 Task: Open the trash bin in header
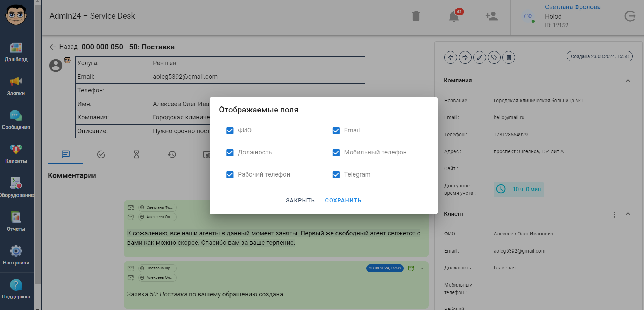(x=416, y=16)
